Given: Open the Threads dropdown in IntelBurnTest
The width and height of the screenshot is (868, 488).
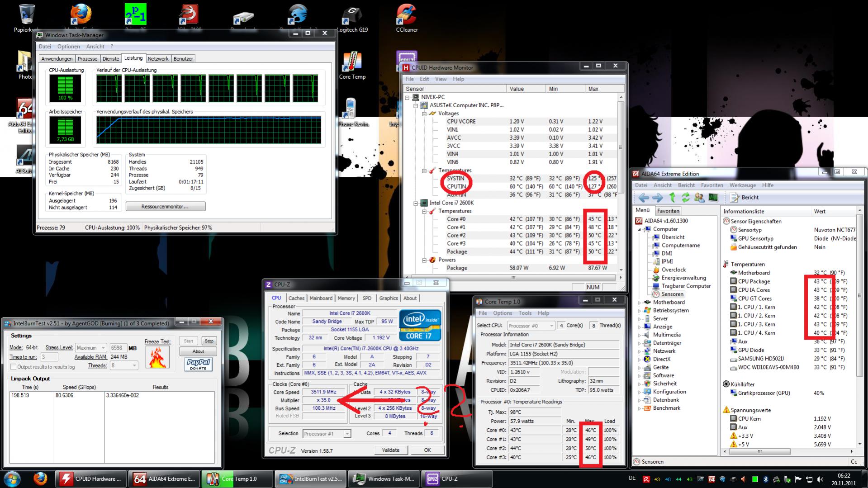Looking at the screenshot, I should [x=123, y=365].
